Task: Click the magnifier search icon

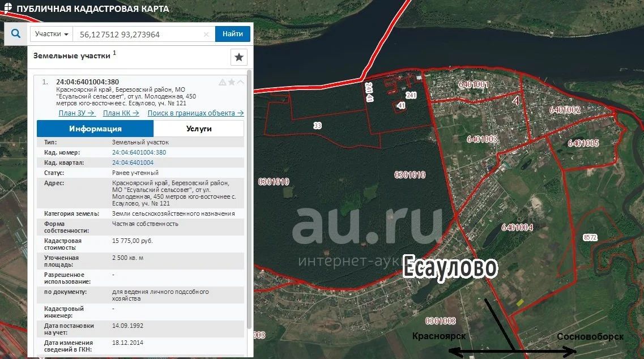Action: point(16,33)
